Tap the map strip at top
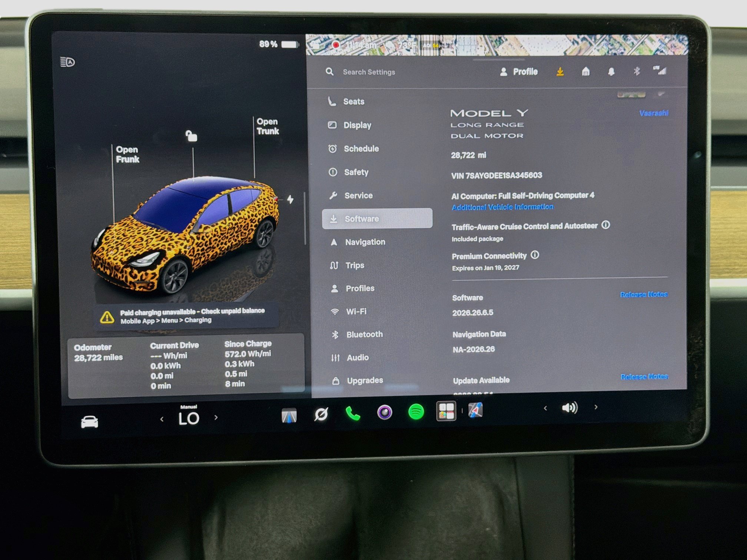The height and width of the screenshot is (560, 747). pyautogui.click(x=497, y=45)
